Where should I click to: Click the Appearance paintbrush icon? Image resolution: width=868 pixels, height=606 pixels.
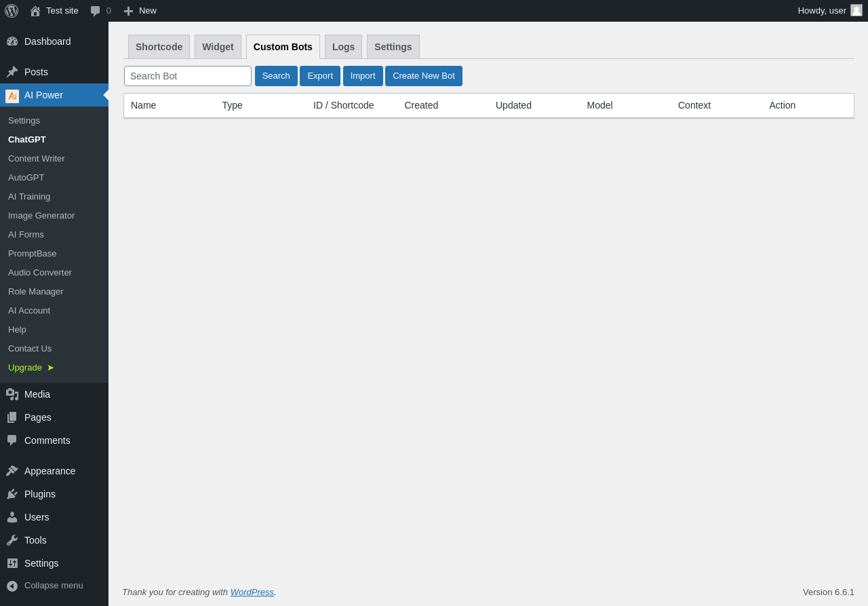pyautogui.click(x=12, y=471)
